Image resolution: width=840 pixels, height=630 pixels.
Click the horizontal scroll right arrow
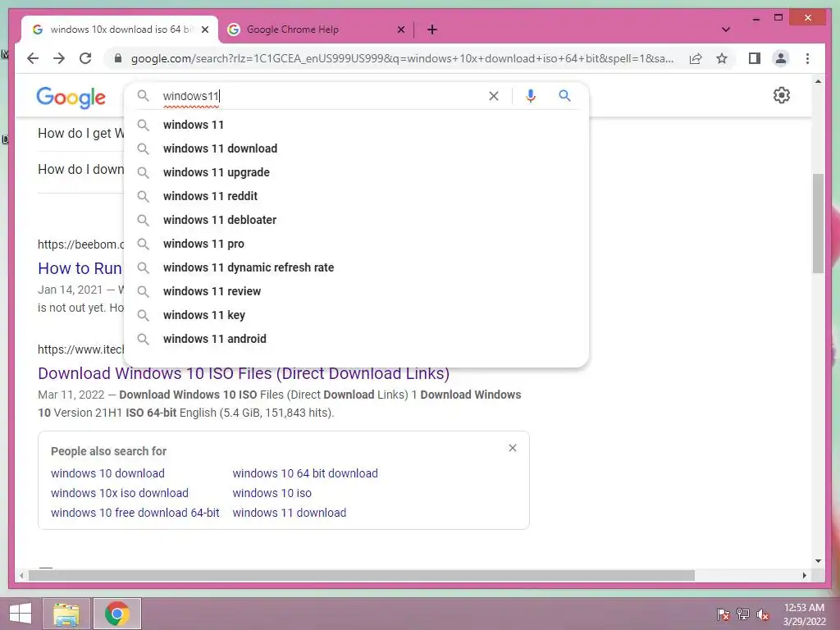click(x=805, y=575)
